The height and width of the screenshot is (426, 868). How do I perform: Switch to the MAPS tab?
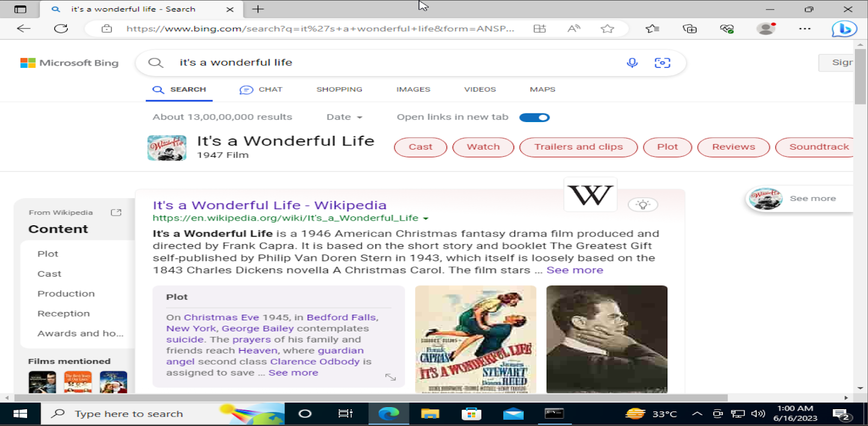click(x=542, y=90)
